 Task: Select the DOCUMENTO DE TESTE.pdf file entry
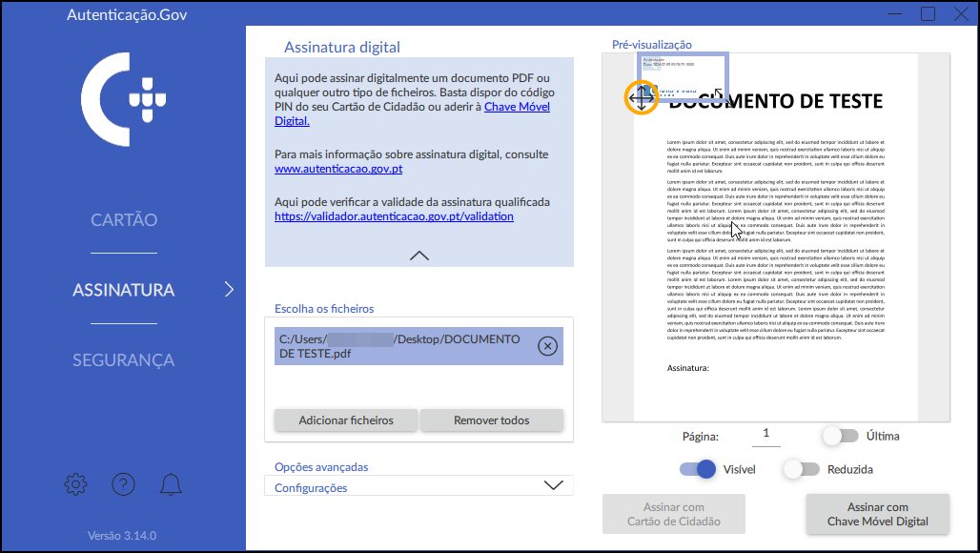coord(419,346)
